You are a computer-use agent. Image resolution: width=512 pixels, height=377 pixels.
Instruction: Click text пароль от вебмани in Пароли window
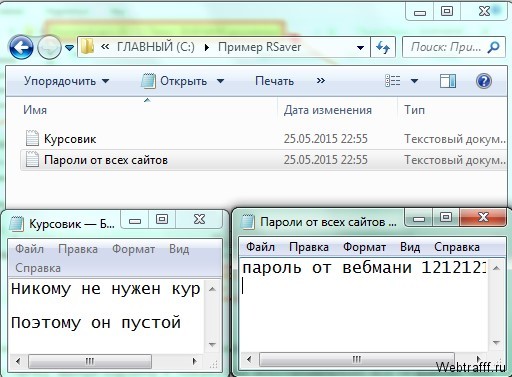pos(327,268)
